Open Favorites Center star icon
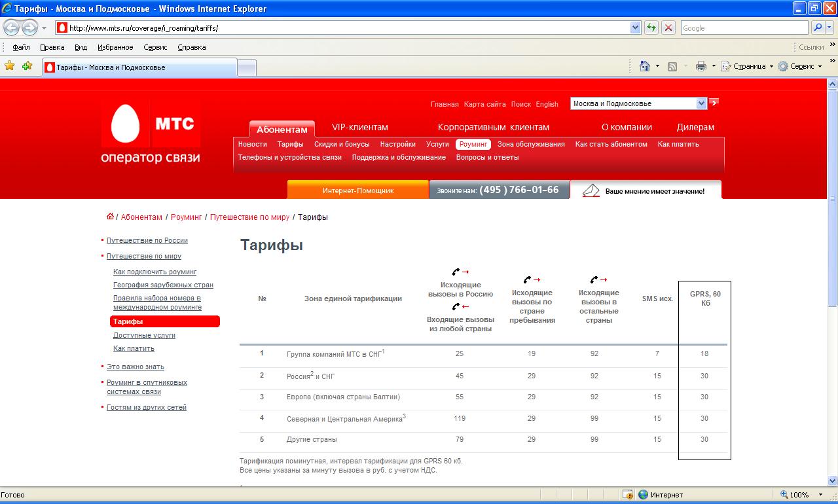This screenshot has height=504, width=838. (x=10, y=65)
